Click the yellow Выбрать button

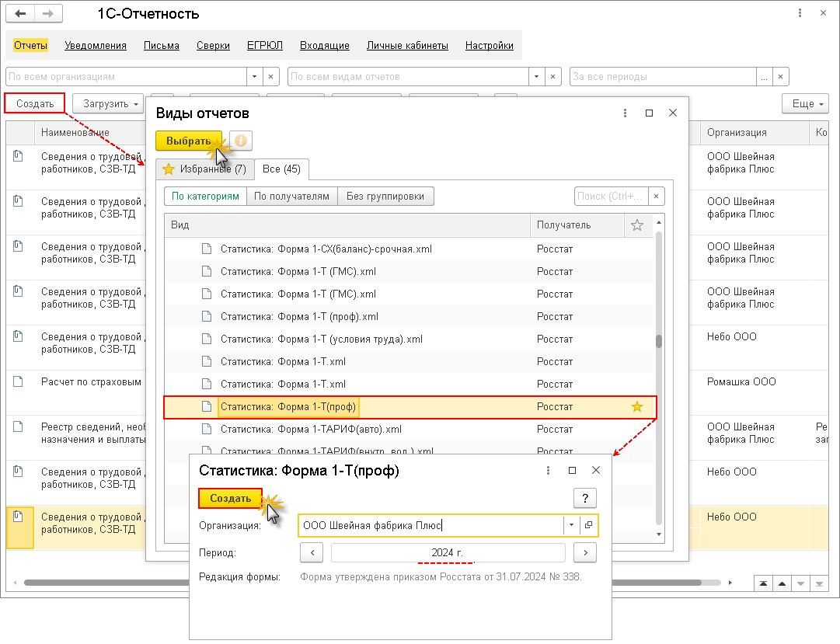pos(189,141)
